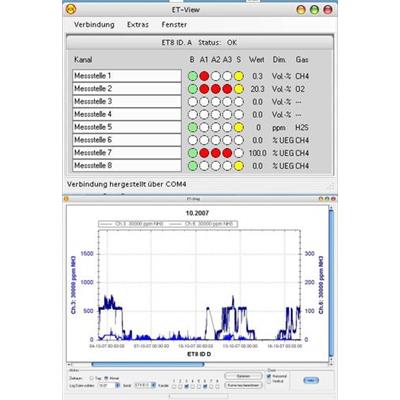Open the Fenster menu
Screen dimensions: 400x400
(174, 25)
